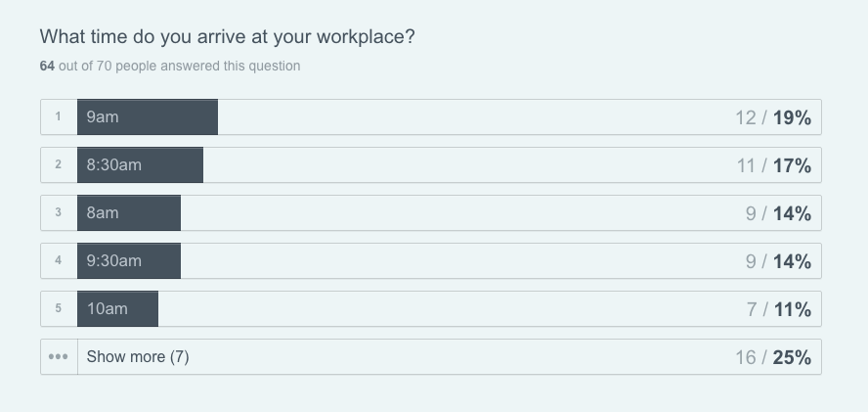Click the 64 out of 70 answered text
This screenshot has width=868, height=412.
(170, 67)
